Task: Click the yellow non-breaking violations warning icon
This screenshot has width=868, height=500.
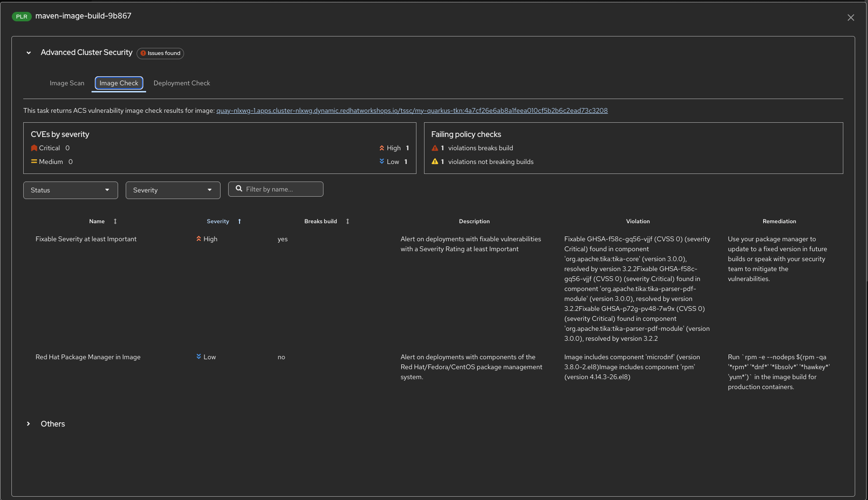Action: (x=435, y=162)
